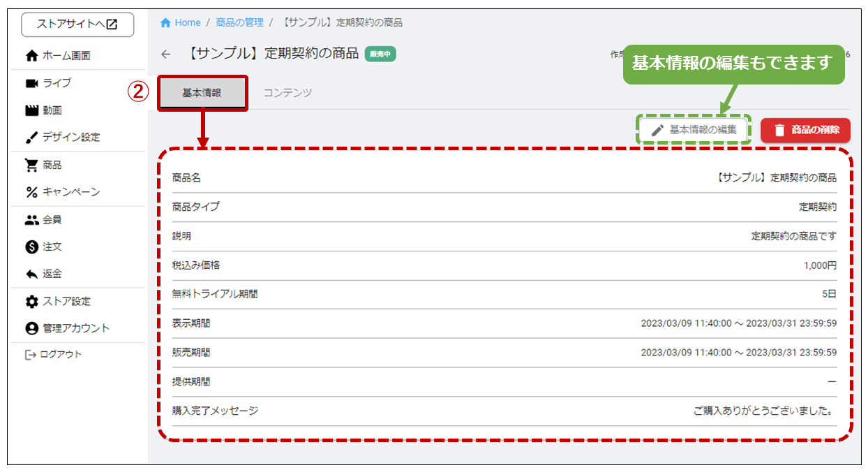
Task: Select the 基本情報 tab
Action: coord(202,93)
